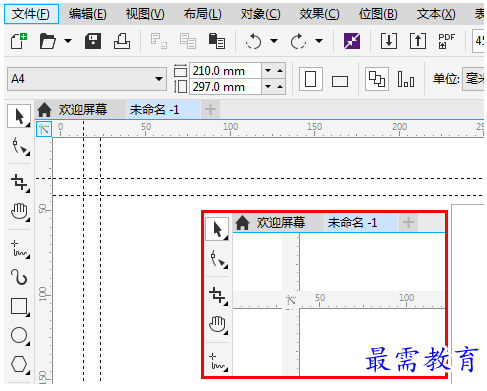Click the page height field 297.0 mm
This screenshot has height=391, width=487.
coord(225,87)
